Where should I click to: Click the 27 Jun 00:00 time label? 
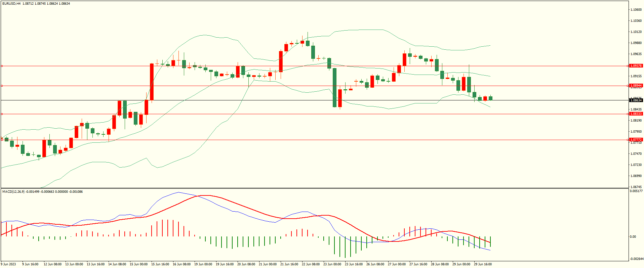point(397,264)
